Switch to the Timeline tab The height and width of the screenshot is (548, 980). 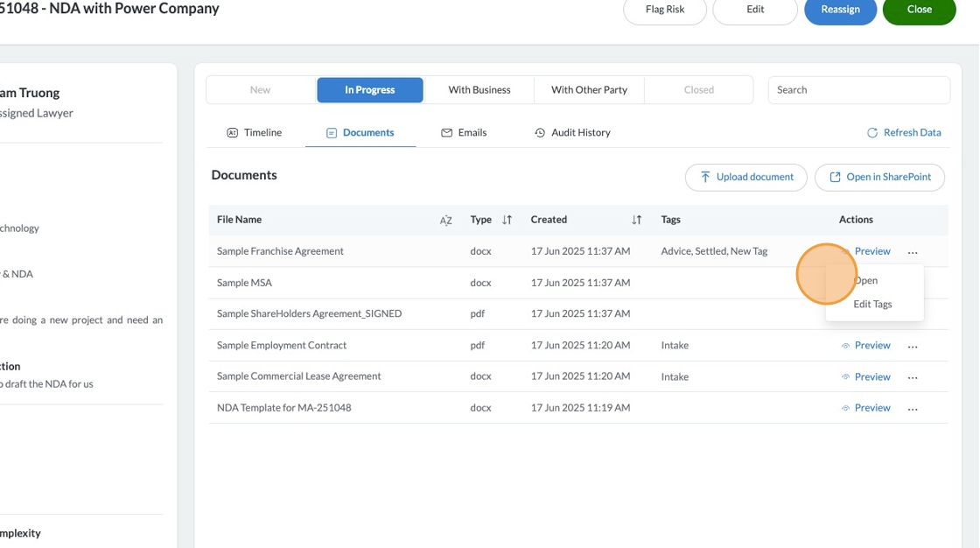tap(254, 133)
